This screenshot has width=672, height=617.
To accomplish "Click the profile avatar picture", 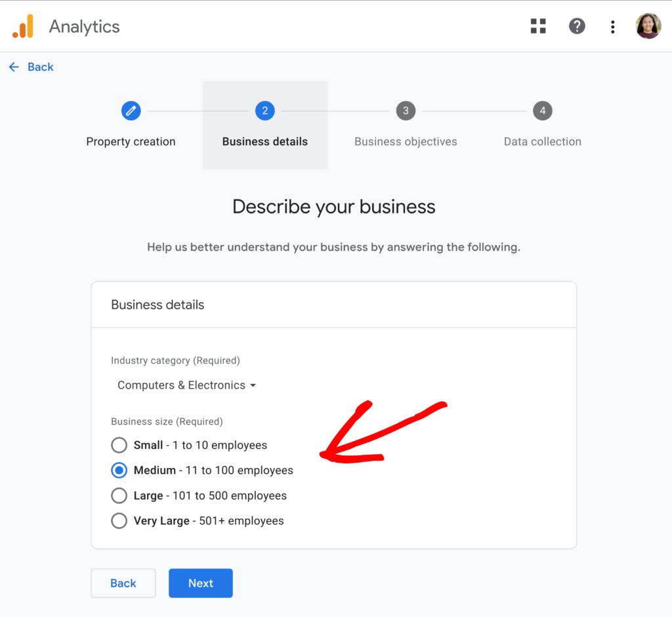I will [648, 26].
